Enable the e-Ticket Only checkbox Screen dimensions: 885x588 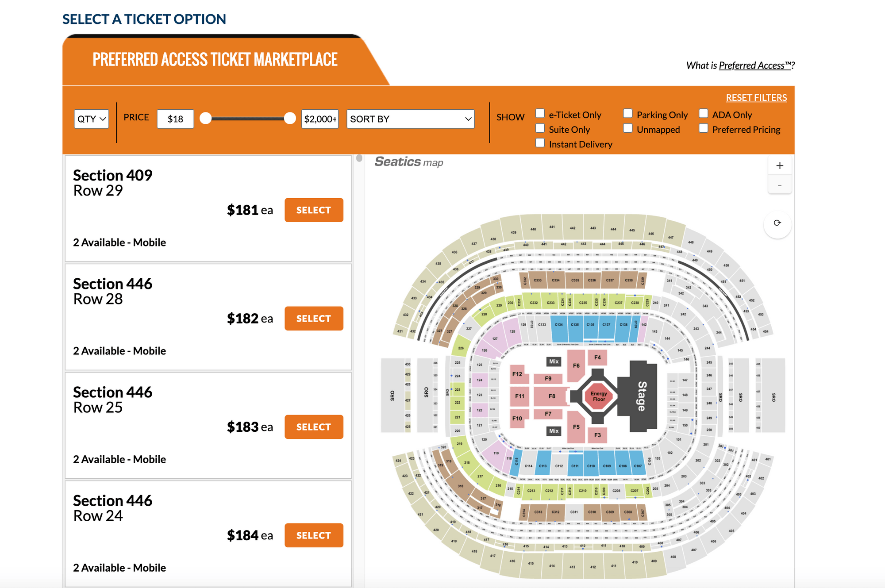[x=540, y=114]
